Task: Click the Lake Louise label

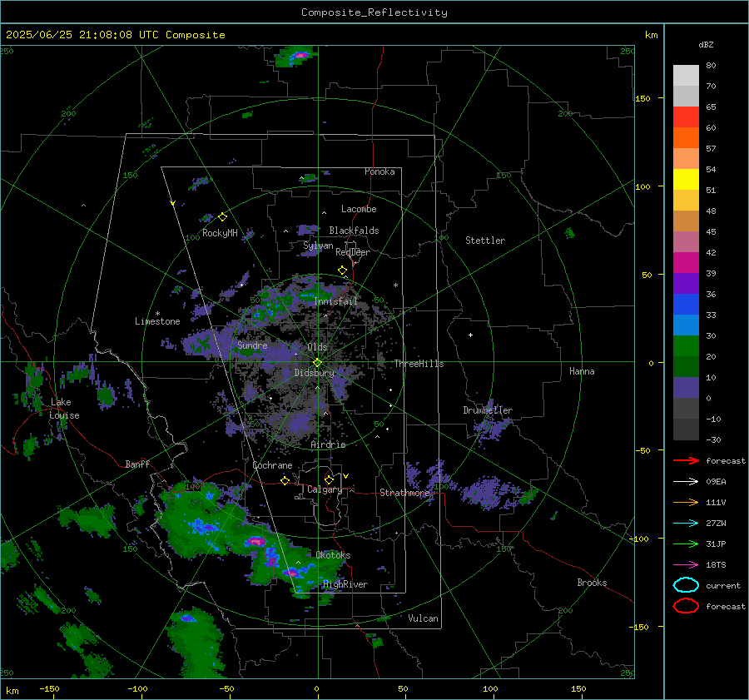Action: (64, 409)
